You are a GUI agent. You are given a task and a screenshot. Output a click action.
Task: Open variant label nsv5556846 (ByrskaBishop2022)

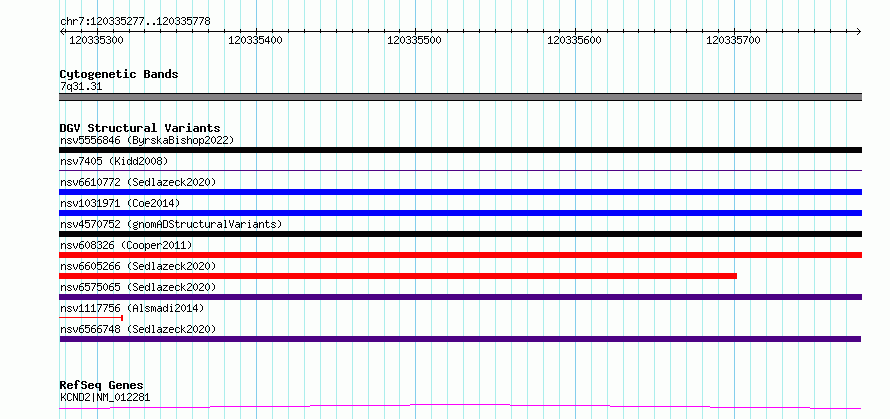point(147,140)
